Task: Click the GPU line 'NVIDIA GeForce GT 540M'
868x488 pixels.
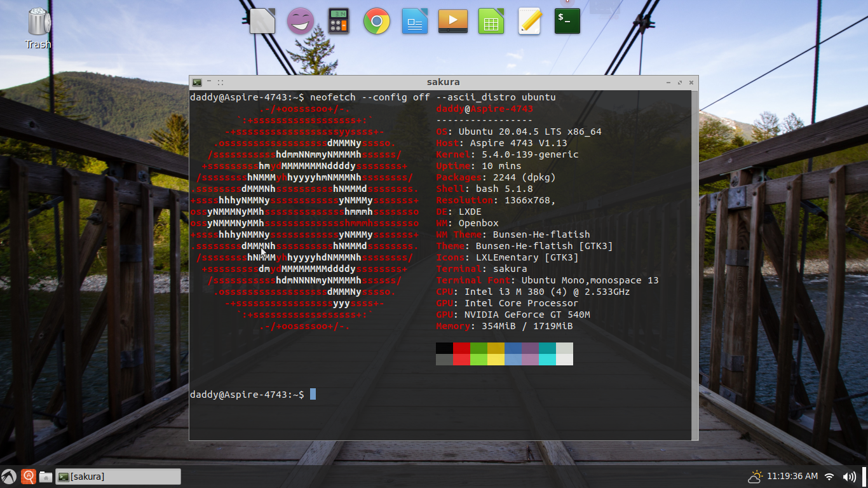Action: [527, 315]
